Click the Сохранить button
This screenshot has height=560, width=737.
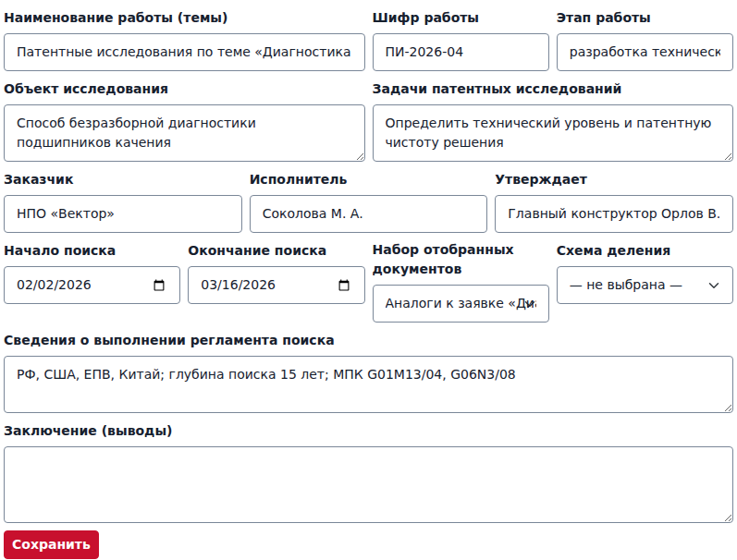[x=51, y=544]
